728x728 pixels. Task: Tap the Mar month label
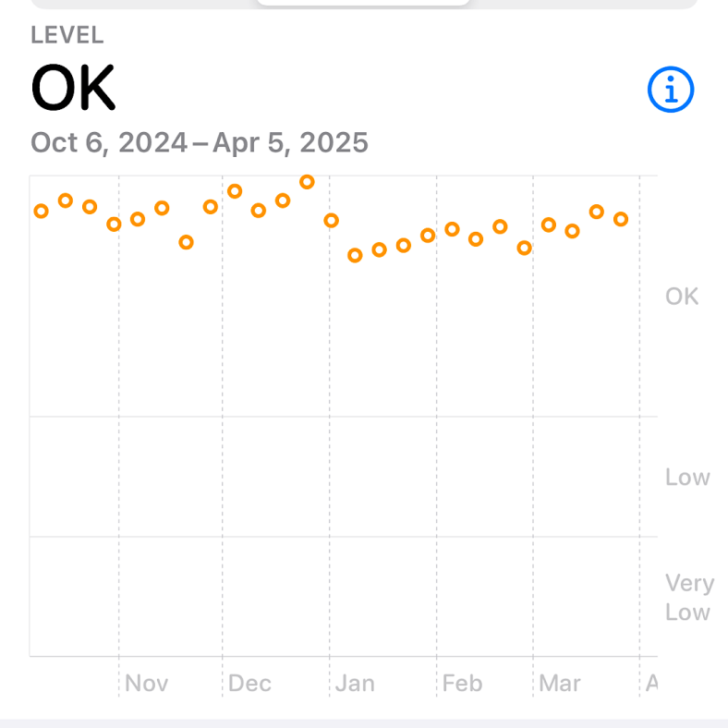(560, 684)
